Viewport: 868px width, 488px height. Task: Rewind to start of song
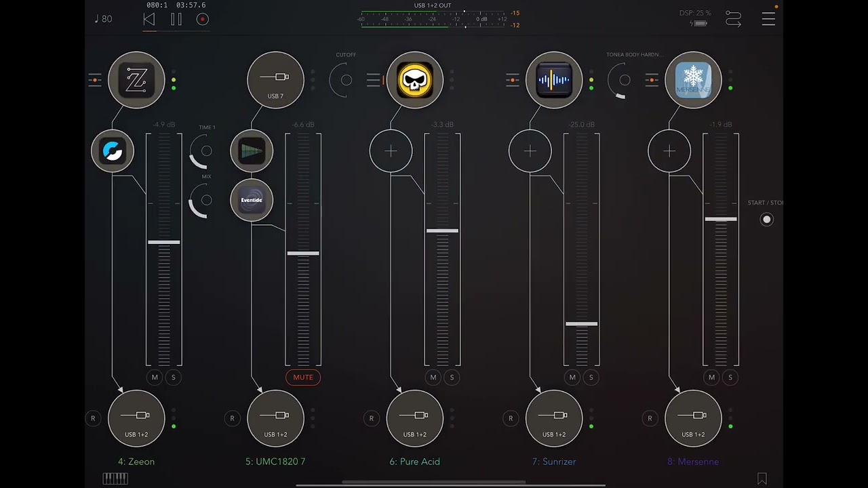149,20
